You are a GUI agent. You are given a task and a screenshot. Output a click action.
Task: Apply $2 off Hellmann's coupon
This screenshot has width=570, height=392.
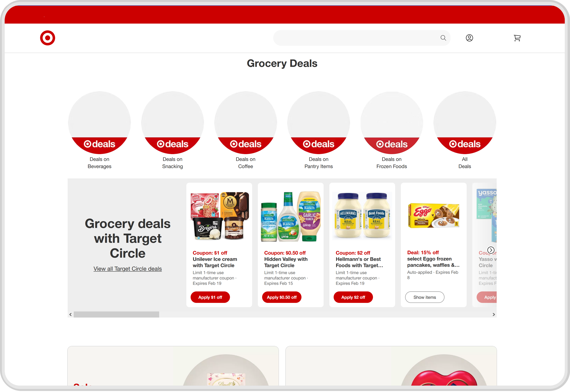click(x=353, y=297)
